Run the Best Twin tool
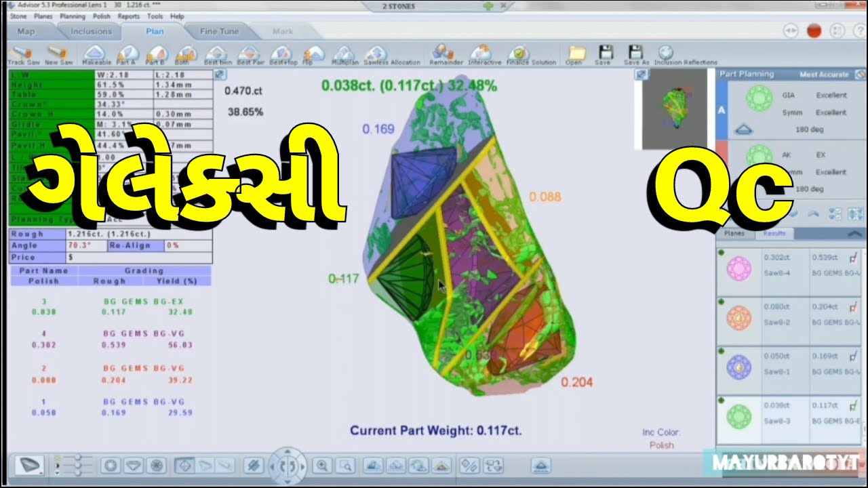Image resolution: width=868 pixels, height=488 pixels. pos(217,56)
